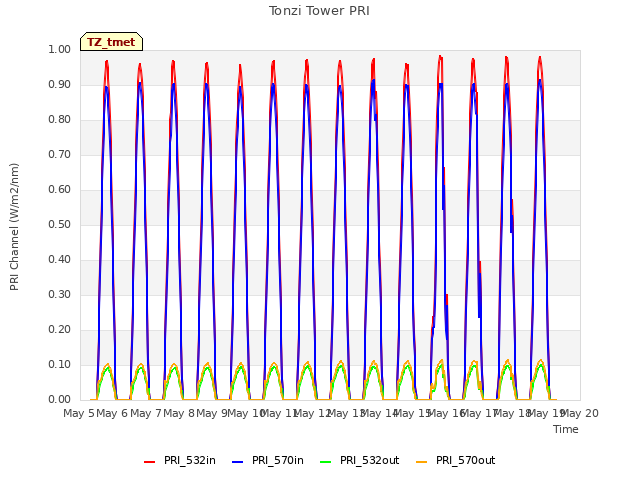Toggle the PRI_532out legend entry
Viewport: 640px width, 480px height.
pyautogui.click(x=360, y=460)
